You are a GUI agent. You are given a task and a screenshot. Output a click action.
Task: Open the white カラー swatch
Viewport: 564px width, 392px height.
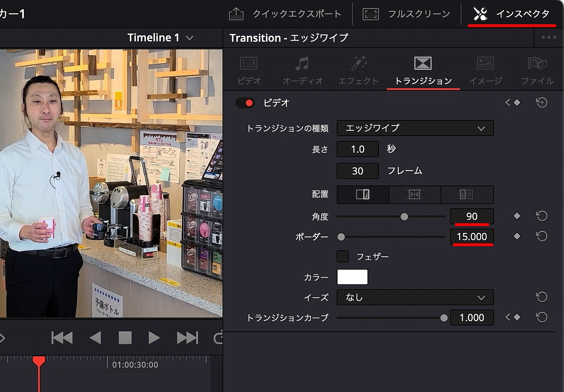click(x=351, y=277)
